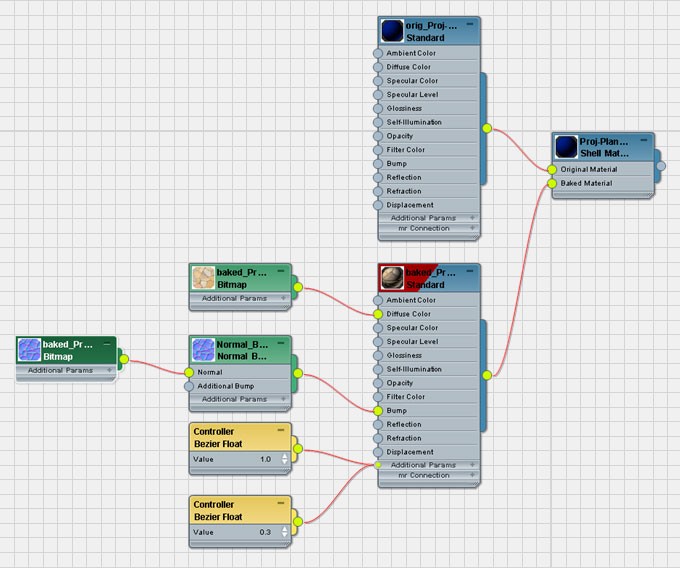Open the Normal_B node's normal map thumbnail
The image size is (680, 568).
[x=203, y=350]
